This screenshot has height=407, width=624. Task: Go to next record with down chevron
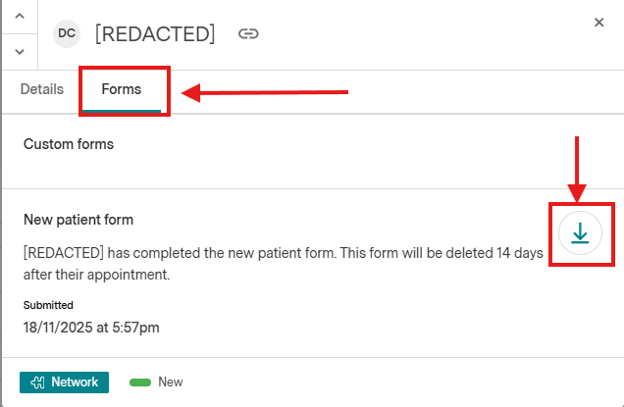pos(18,51)
